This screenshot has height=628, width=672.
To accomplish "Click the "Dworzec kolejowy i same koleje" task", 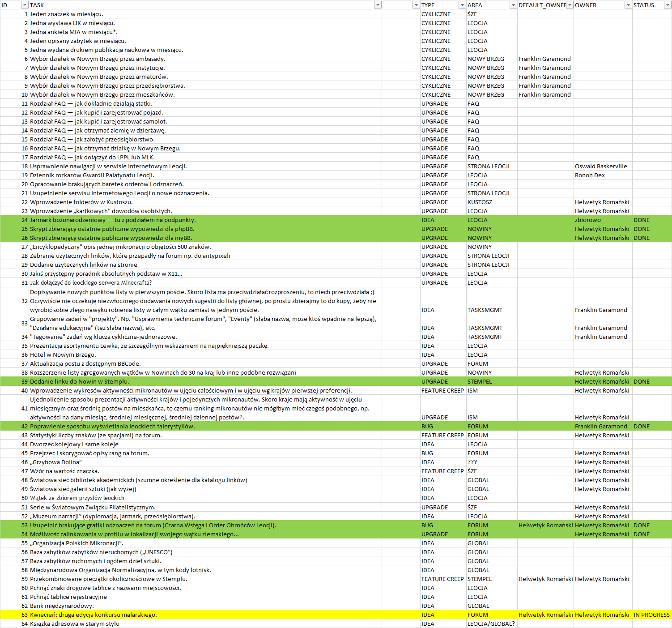I will tap(74, 444).
